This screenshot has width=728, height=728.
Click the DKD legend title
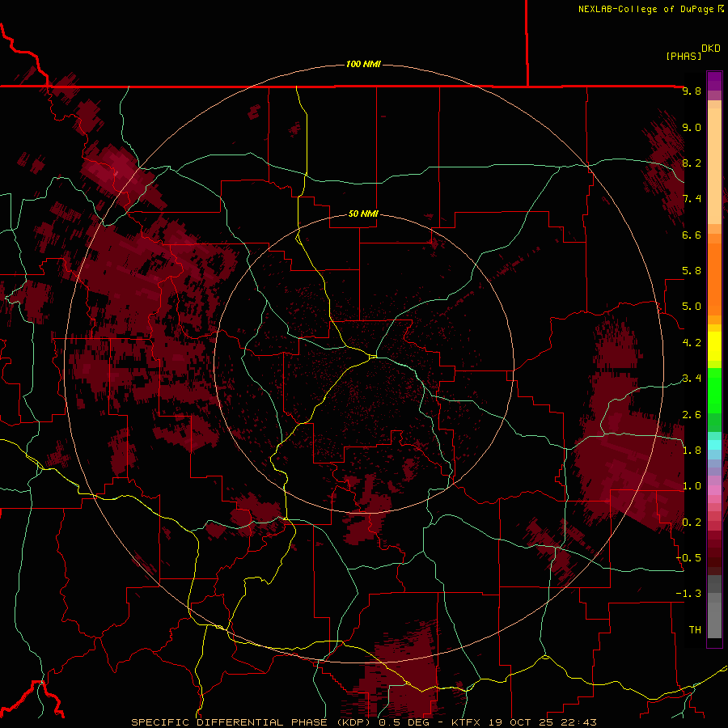711,49
